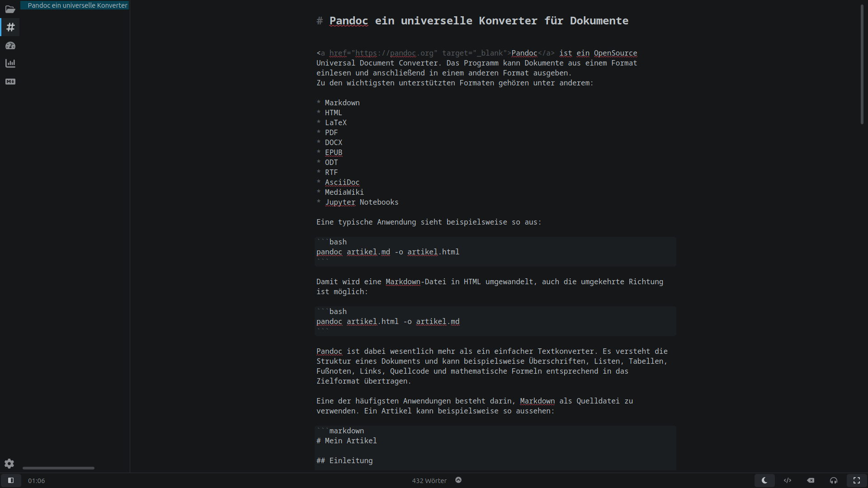This screenshot has width=868, height=488.
Task: Click the 'Markdown' list item
Action: [x=342, y=103]
